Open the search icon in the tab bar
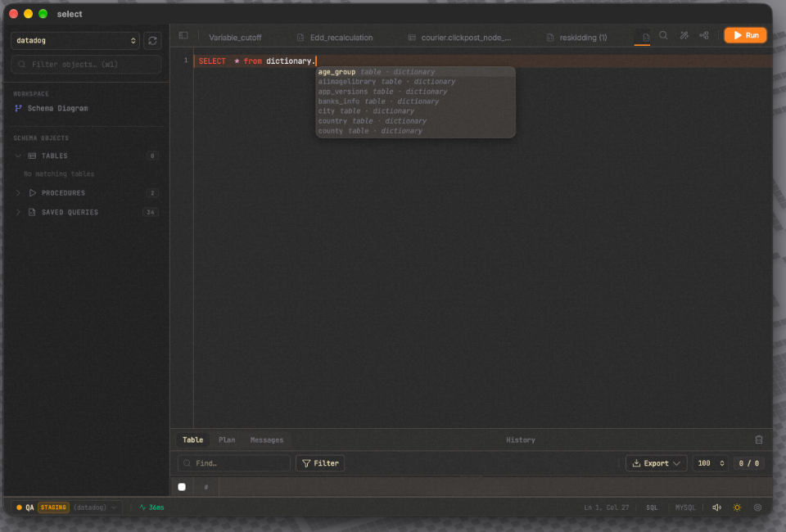The image size is (786, 532). tap(663, 35)
